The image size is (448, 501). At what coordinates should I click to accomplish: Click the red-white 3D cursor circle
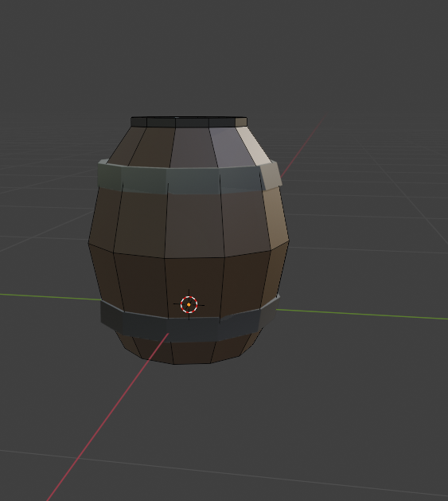[x=189, y=305]
